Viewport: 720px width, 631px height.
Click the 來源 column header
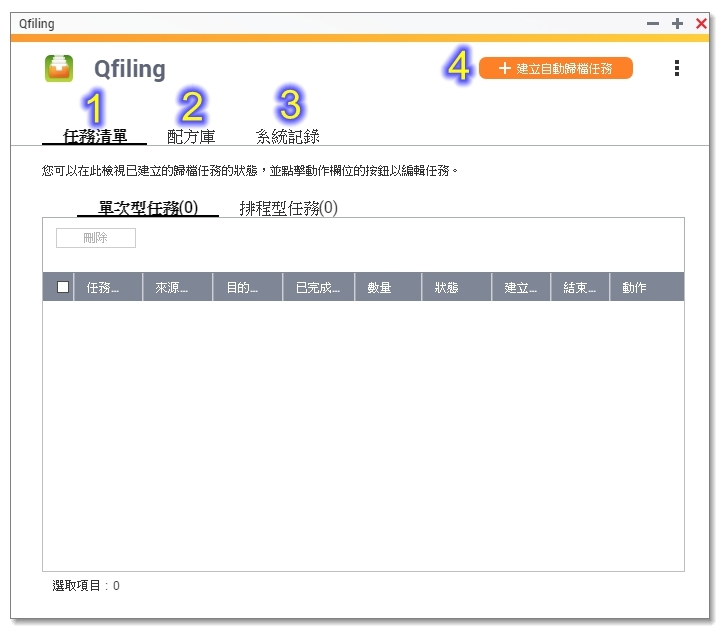[x=178, y=287]
